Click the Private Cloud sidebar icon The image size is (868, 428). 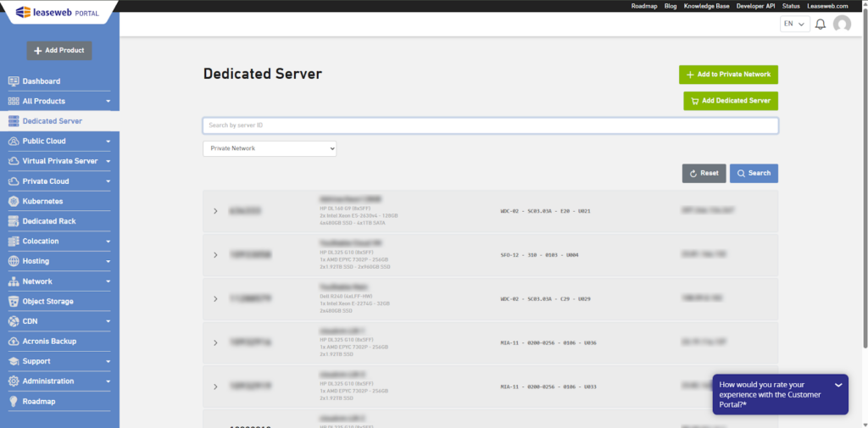[14, 181]
